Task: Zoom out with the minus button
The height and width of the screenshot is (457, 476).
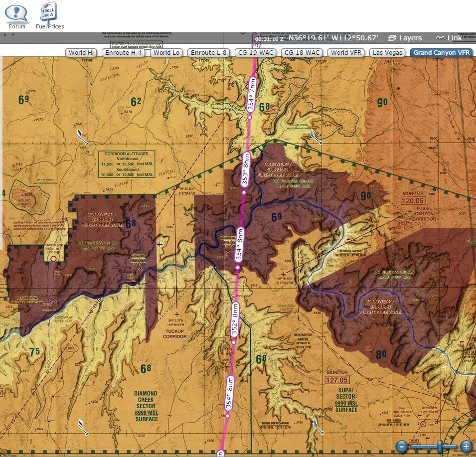Action: click(402, 447)
